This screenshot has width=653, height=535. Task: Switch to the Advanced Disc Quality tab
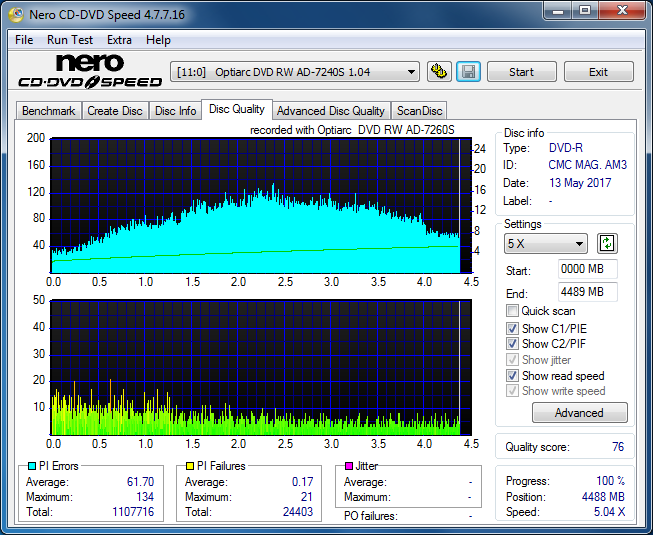click(331, 111)
